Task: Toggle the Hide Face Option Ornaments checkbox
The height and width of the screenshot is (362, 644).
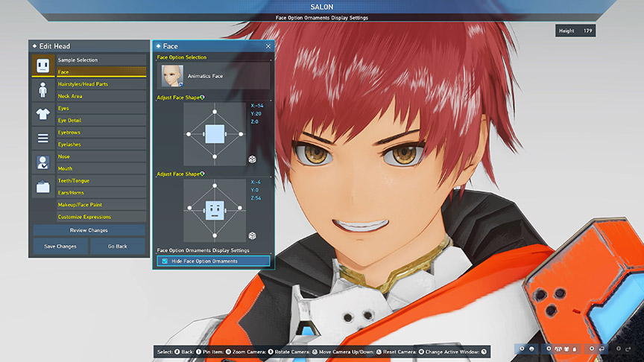Action: click(x=165, y=261)
